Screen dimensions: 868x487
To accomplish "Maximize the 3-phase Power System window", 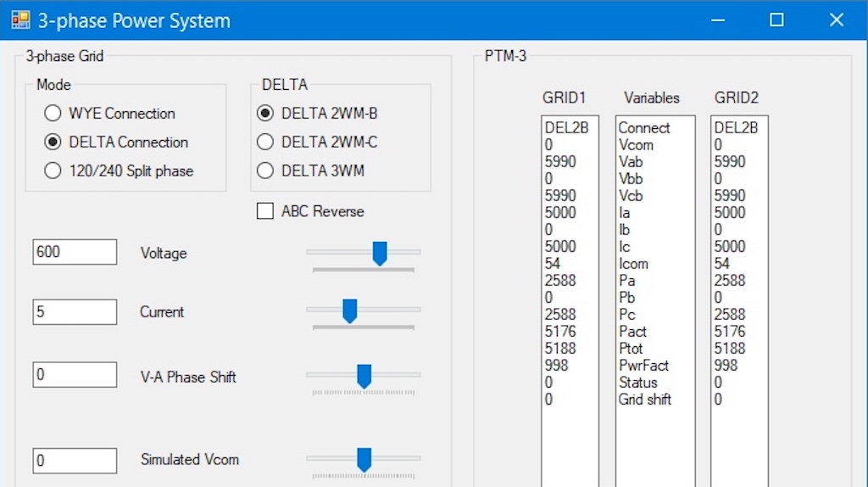I will point(776,20).
